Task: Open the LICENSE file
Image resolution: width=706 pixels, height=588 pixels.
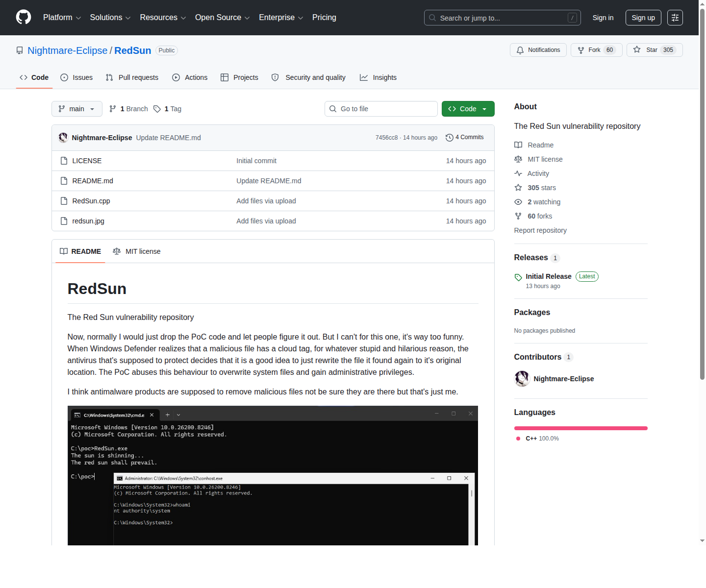Action: click(87, 161)
